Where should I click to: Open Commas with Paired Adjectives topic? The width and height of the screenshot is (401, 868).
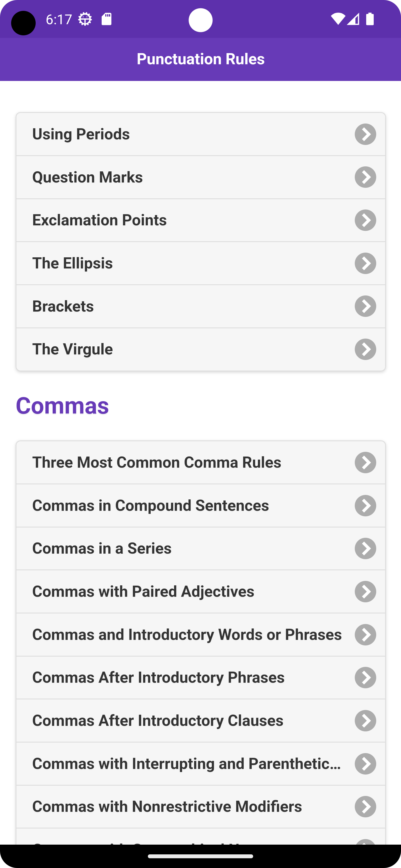[x=201, y=591]
